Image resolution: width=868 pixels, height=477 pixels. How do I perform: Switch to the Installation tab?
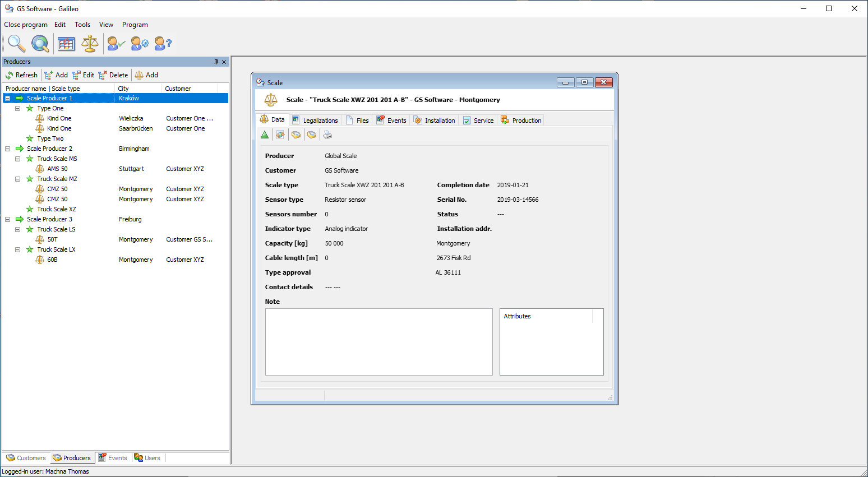(x=435, y=120)
